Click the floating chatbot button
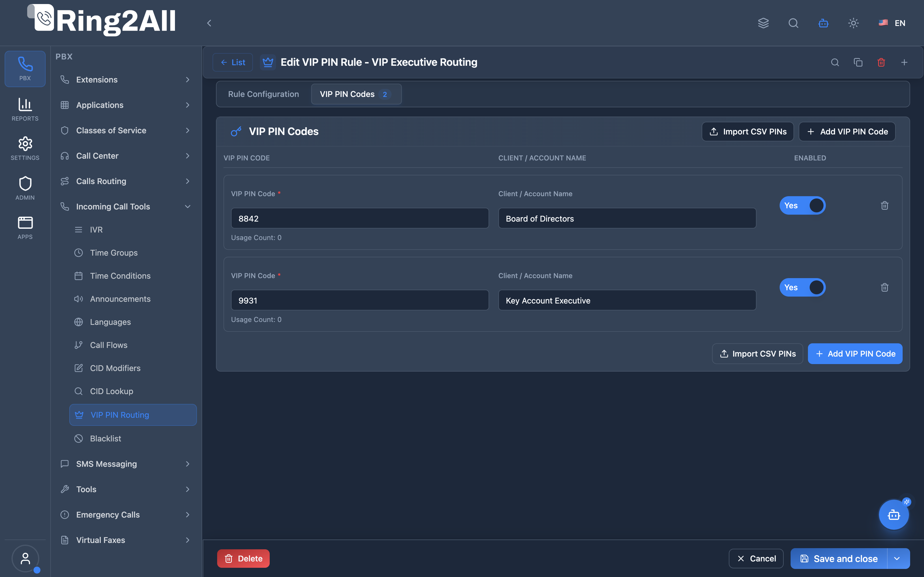 [894, 515]
